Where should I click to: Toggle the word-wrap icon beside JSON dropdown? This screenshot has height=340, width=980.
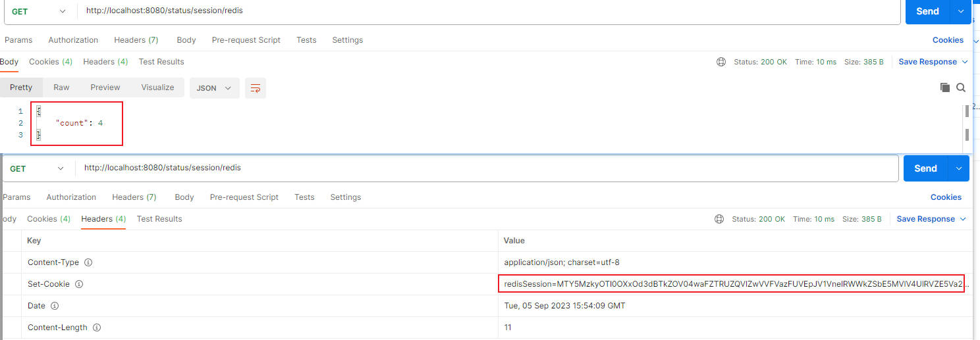pos(256,88)
